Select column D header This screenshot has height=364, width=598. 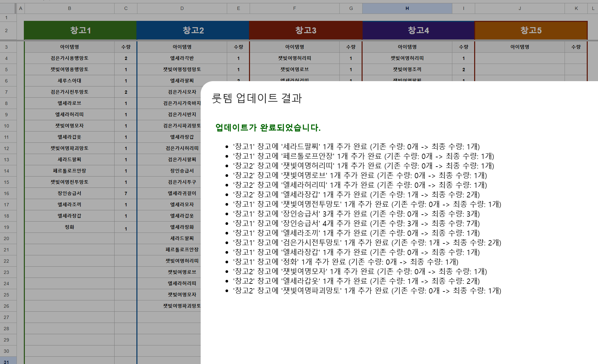click(x=182, y=8)
